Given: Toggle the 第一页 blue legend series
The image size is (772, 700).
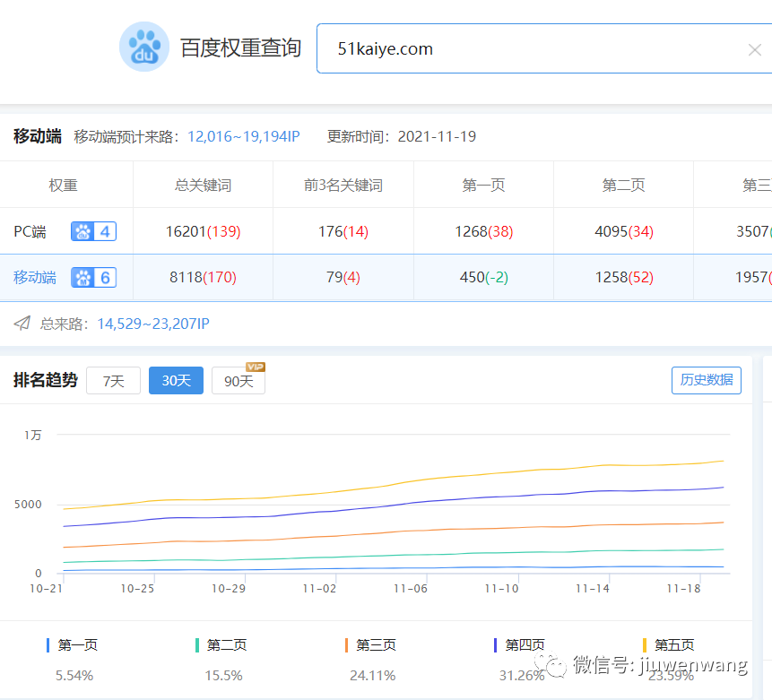Looking at the screenshot, I should click(72, 644).
